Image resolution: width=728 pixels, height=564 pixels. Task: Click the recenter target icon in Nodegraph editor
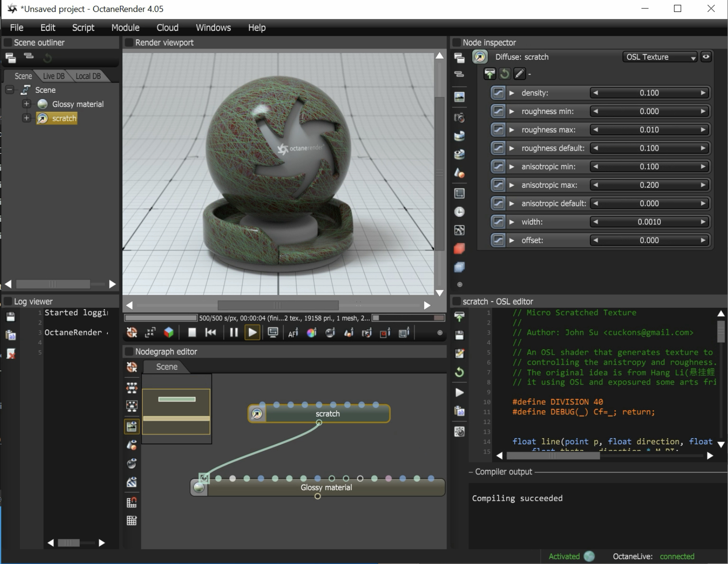(132, 367)
